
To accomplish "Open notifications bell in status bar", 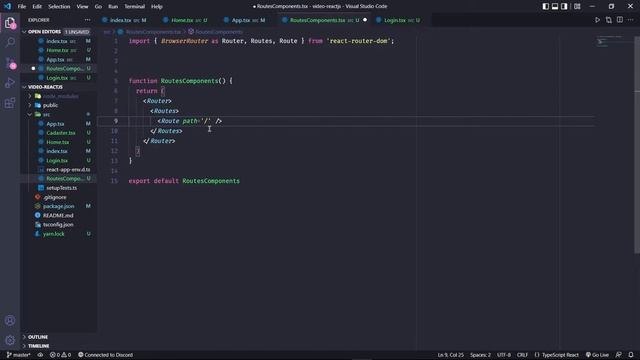I will (x=631, y=355).
